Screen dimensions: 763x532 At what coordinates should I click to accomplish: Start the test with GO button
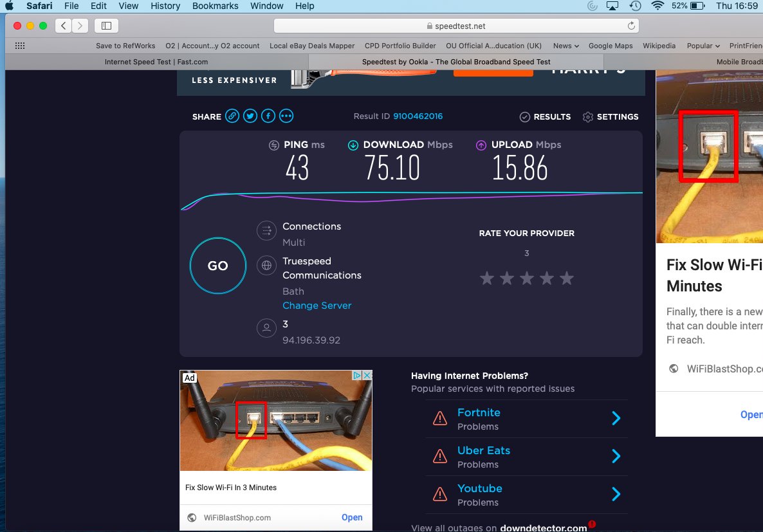218,266
